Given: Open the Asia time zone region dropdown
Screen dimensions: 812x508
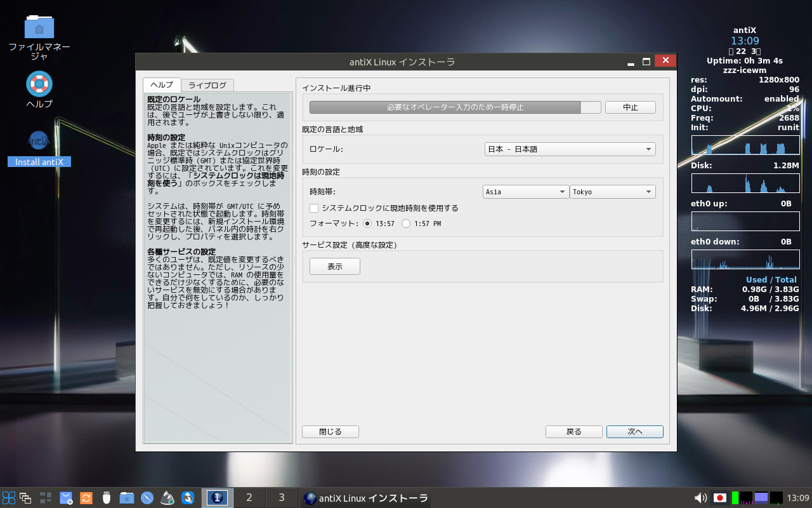Looking at the screenshot, I should (x=526, y=192).
